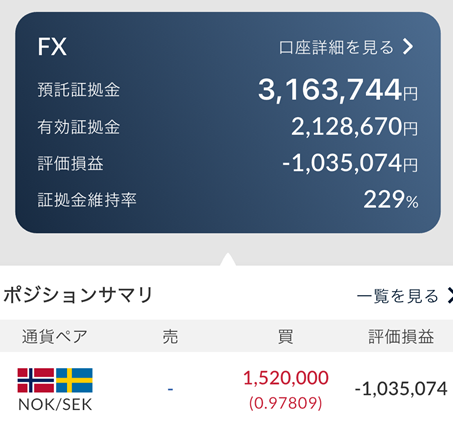Tap the 有効証拠金 value 2,128,670円
Screen dimensions: 453x428
(x=354, y=127)
